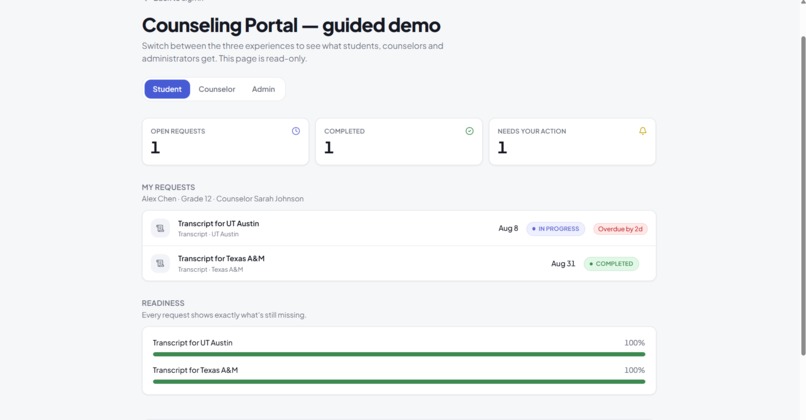Click the document icon beside Transcript for Texas A&M
Viewport: 806px width, 420px height.
(x=160, y=263)
